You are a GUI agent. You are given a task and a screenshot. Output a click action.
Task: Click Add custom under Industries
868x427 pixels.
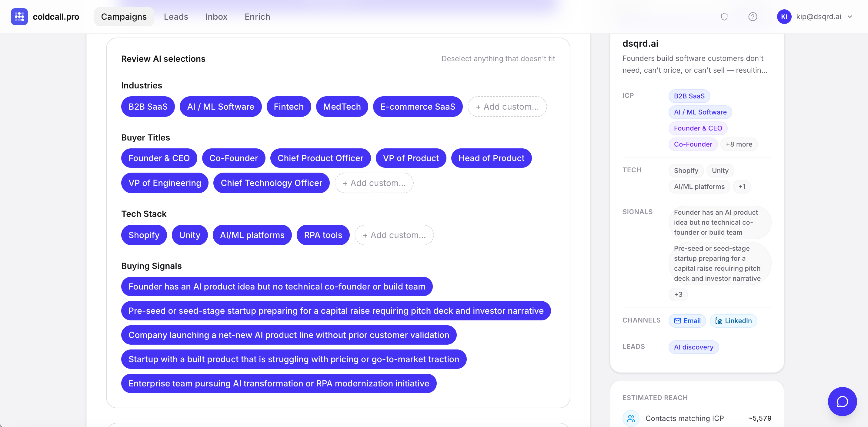click(507, 106)
